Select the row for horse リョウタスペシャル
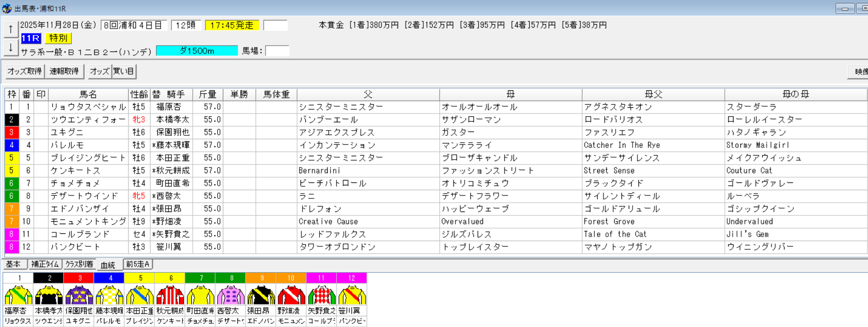Image resolution: width=868 pixels, height=327 pixels. [x=88, y=107]
